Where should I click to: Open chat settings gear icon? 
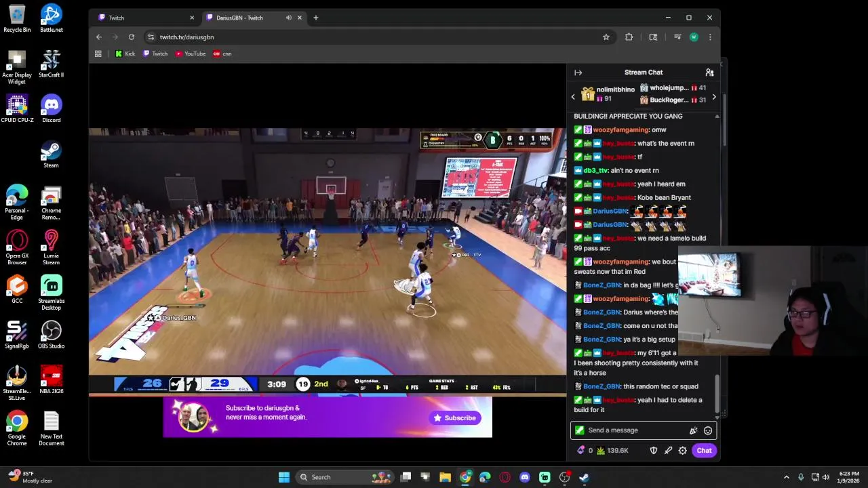(683, 451)
